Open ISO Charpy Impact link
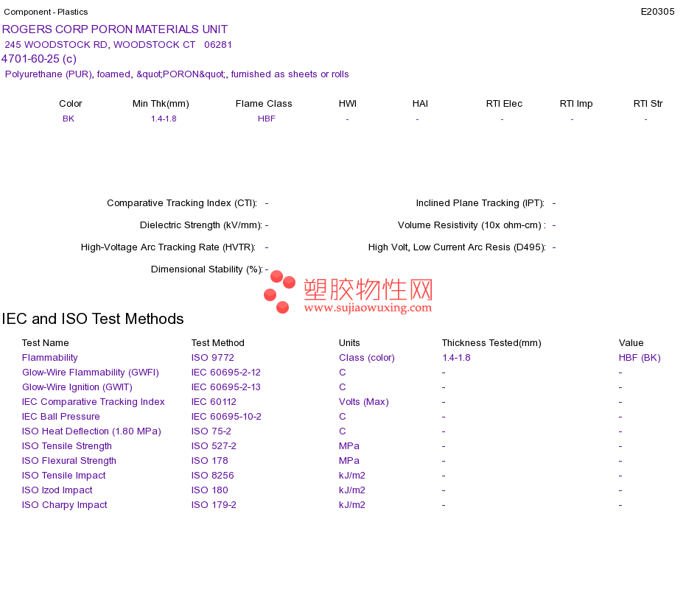The image size is (700, 589). click(x=64, y=505)
